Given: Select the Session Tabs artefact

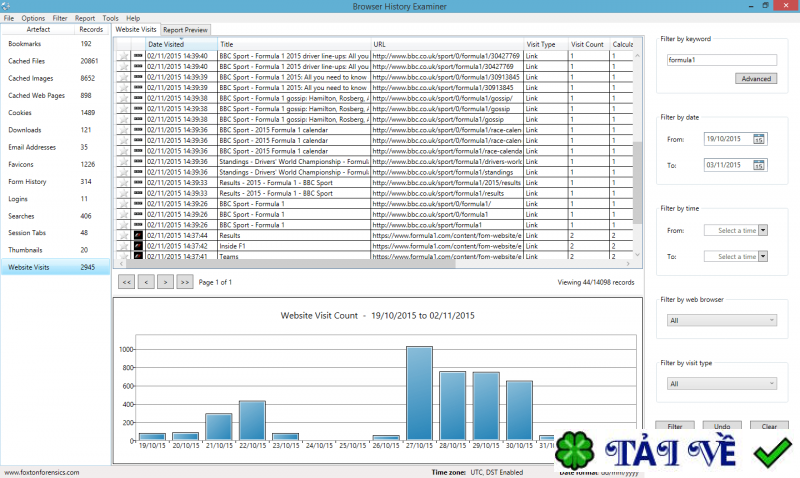Looking at the screenshot, I should tap(55, 233).
